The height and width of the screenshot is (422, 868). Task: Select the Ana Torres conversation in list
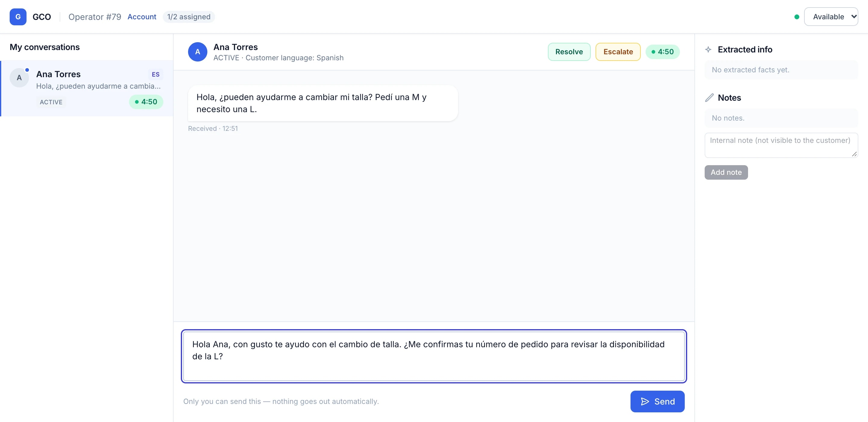[87, 89]
